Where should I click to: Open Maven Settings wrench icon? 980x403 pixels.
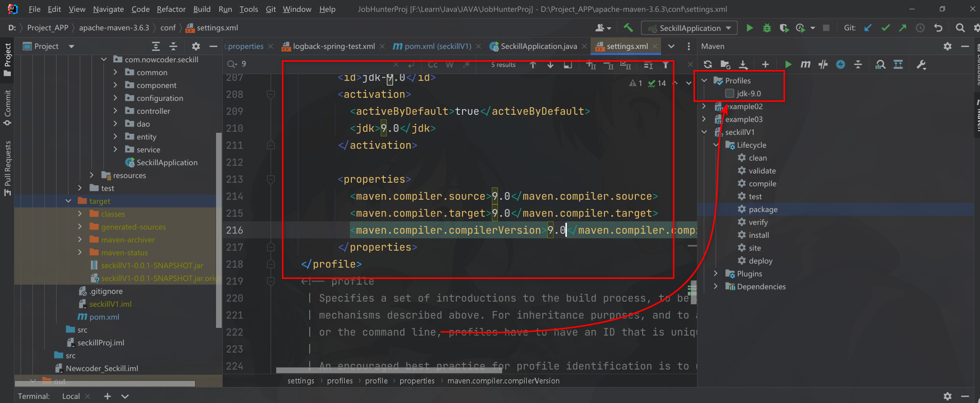tap(921, 64)
